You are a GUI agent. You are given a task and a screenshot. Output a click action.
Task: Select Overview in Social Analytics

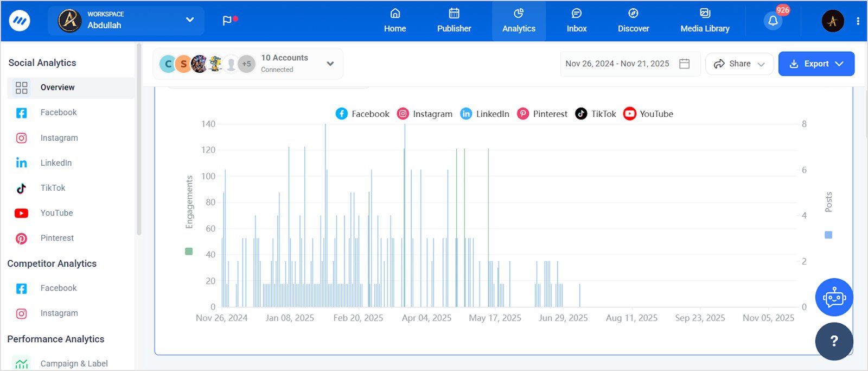pyautogui.click(x=71, y=87)
